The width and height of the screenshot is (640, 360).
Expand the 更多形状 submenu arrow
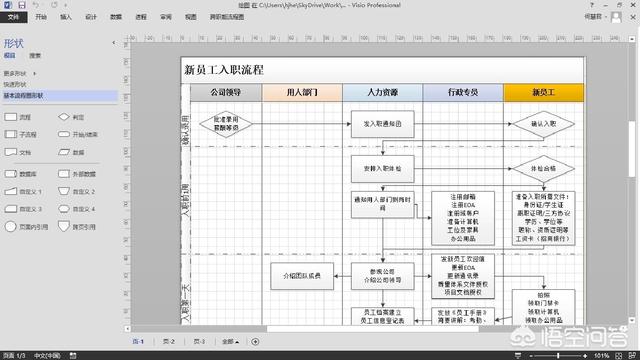[35, 73]
